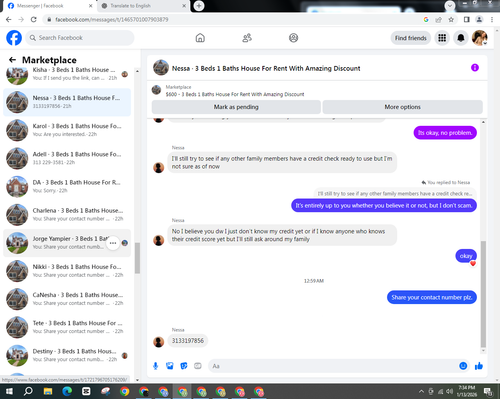
Task: Click More options button
Action: 402,107
